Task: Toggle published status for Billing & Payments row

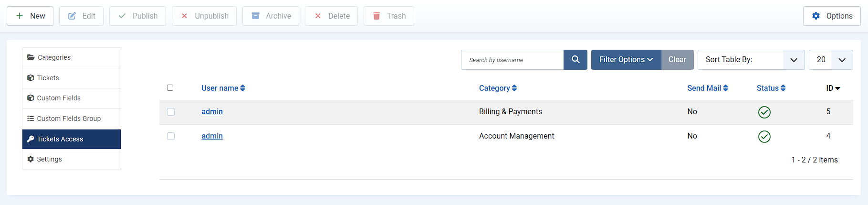Action: click(x=764, y=112)
